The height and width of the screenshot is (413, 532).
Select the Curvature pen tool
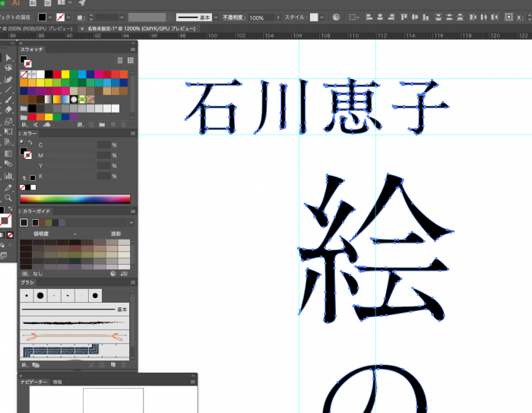pyautogui.click(x=8, y=79)
